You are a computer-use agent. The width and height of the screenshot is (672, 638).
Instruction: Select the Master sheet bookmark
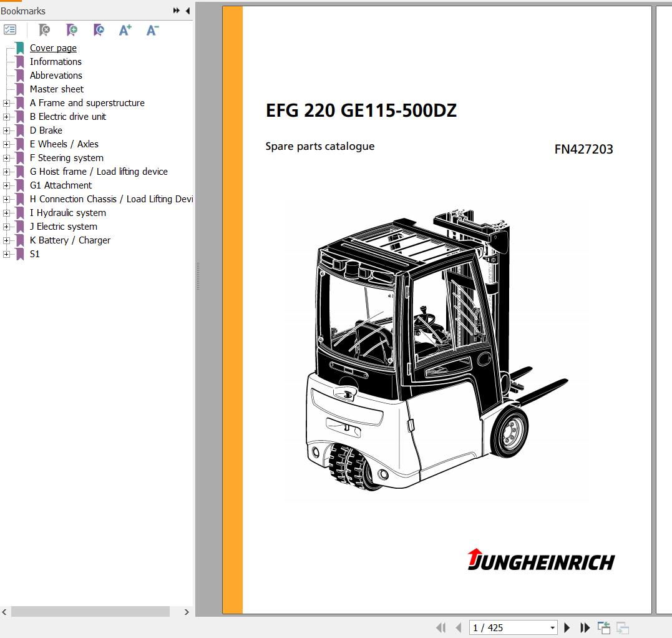pyautogui.click(x=57, y=89)
